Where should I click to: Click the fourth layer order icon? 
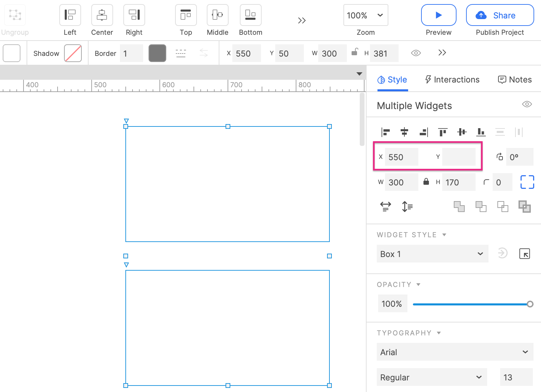(524, 206)
